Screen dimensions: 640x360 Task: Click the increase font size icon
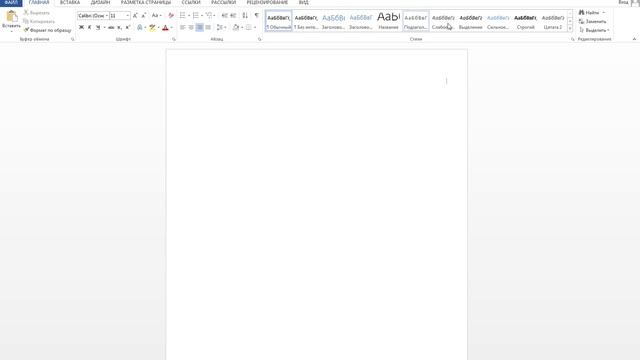tap(135, 16)
